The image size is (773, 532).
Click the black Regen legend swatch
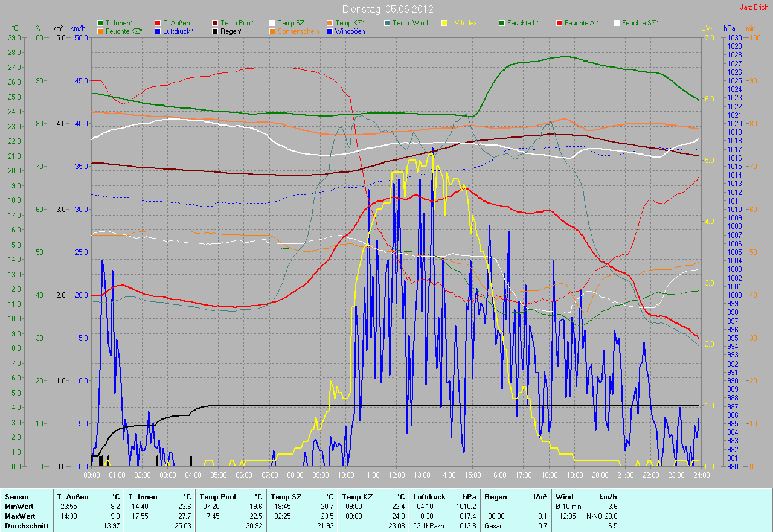click(215, 31)
